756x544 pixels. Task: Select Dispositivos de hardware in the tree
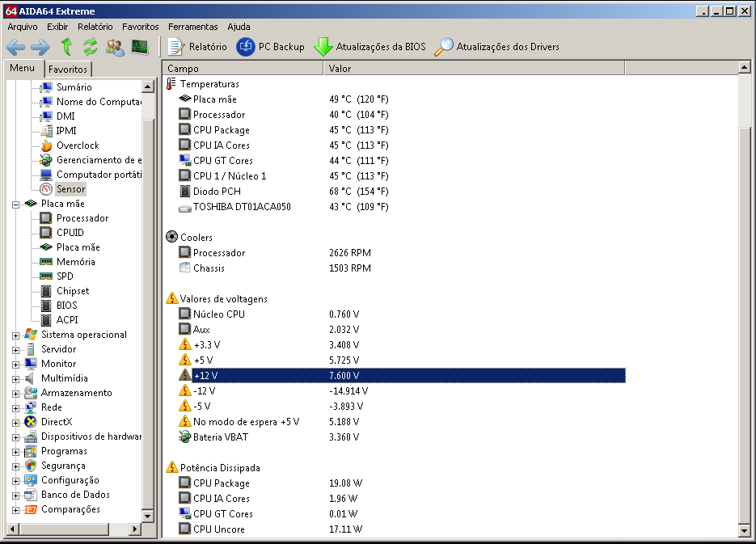[x=91, y=436]
